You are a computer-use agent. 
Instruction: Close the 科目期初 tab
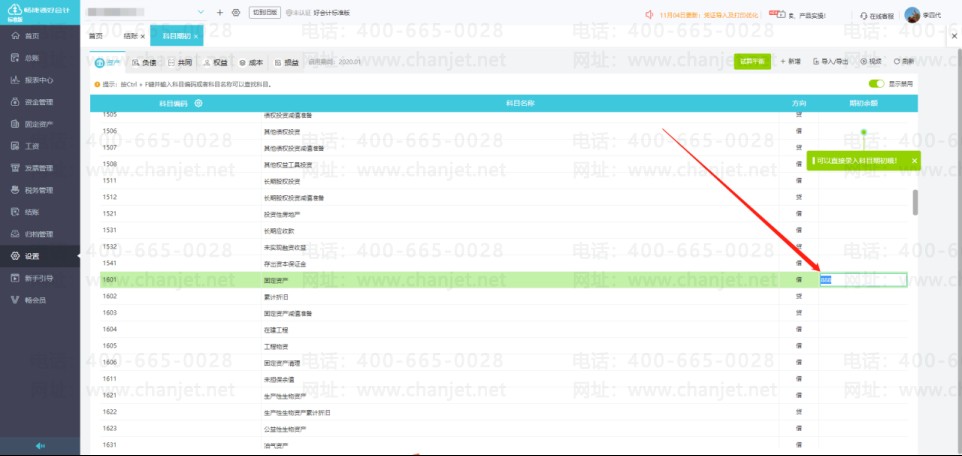pos(196,37)
